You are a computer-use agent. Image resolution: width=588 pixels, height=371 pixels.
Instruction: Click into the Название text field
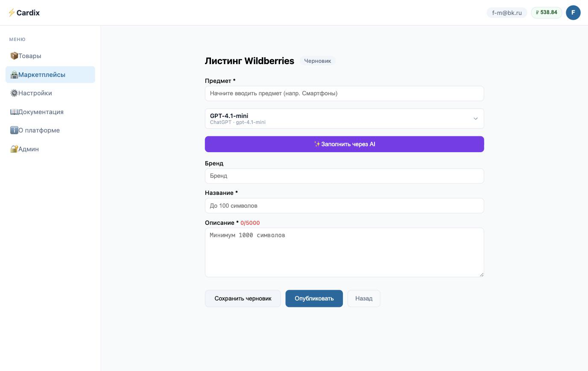coord(344,206)
